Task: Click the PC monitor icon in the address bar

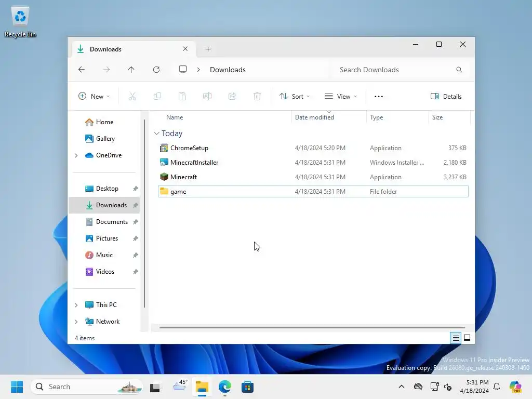Action: (x=183, y=70)
